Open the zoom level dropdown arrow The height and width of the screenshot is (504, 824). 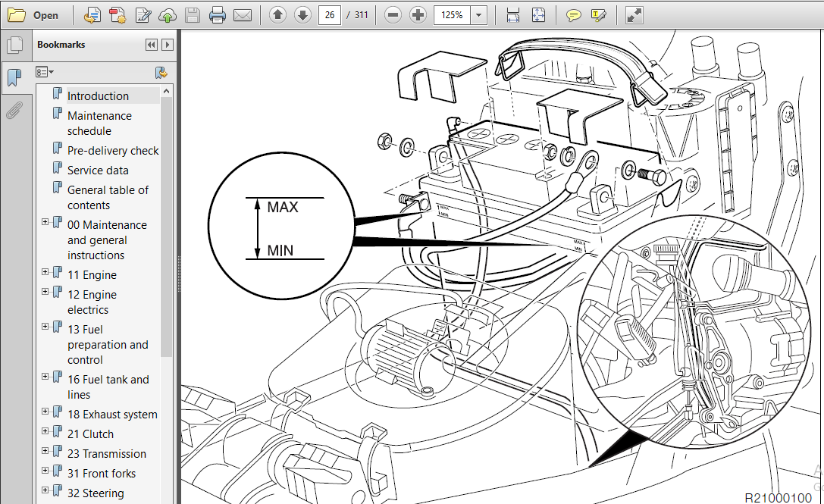tap(479, 15)
